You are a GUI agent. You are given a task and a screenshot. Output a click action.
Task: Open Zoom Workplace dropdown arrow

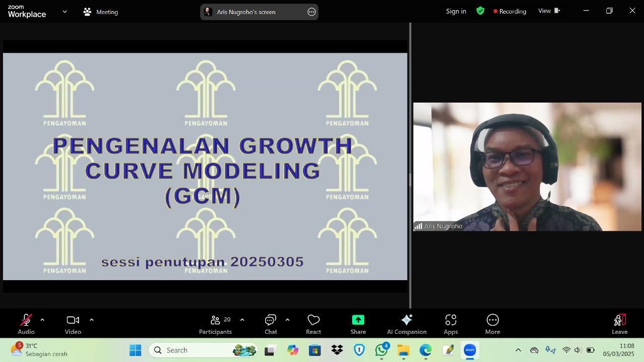pyautogui.click(x=64, y=12)
